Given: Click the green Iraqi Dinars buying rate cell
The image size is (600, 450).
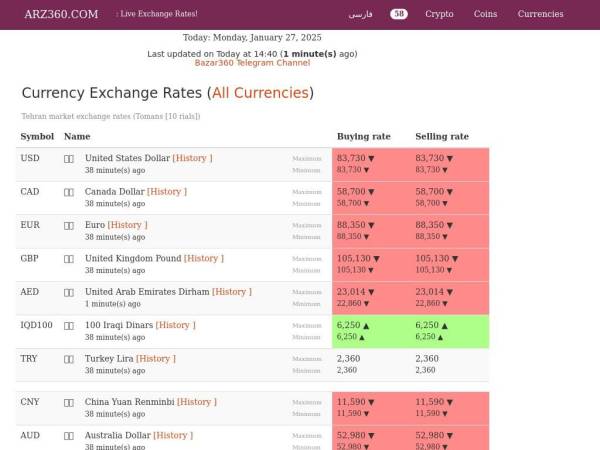Looking at the screenshot, I should coord(371,331).
